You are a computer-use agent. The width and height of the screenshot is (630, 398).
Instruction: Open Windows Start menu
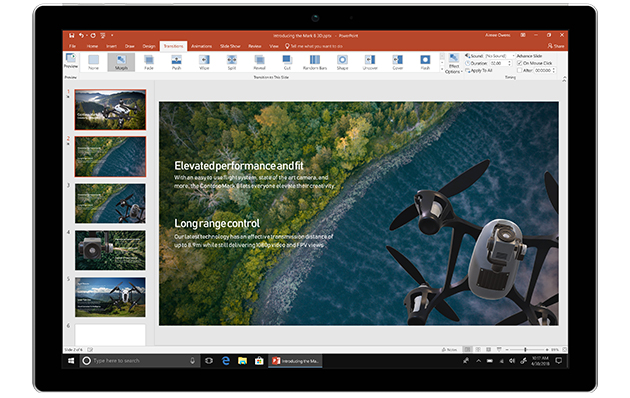click(71, 361)
